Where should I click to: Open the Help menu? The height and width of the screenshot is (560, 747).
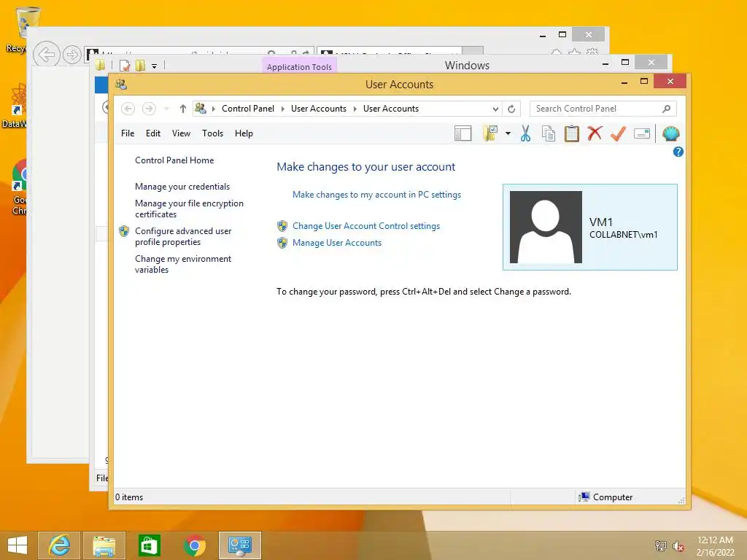click(x=244, y=133)
